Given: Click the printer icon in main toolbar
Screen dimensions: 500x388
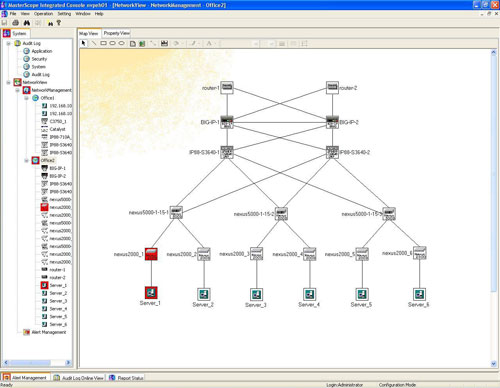Looking at the screenshot, I should [15, 23].
